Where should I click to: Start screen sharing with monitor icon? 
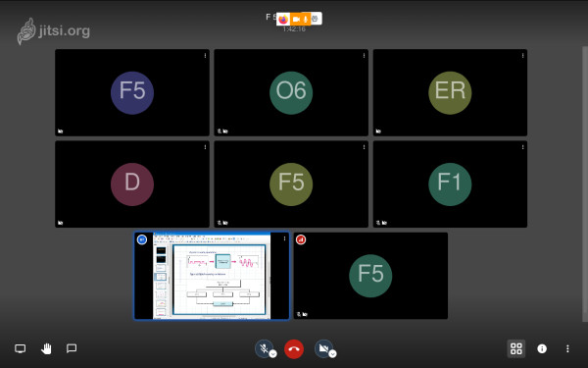[x=21, y=348]
